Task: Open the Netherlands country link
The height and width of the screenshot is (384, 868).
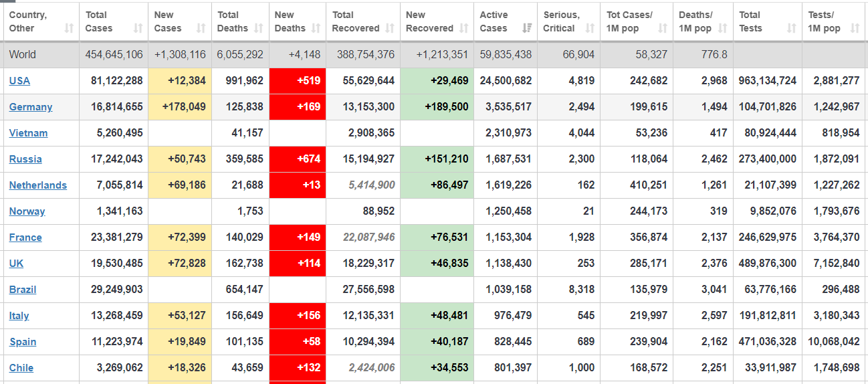Action: tap(38, 185)
